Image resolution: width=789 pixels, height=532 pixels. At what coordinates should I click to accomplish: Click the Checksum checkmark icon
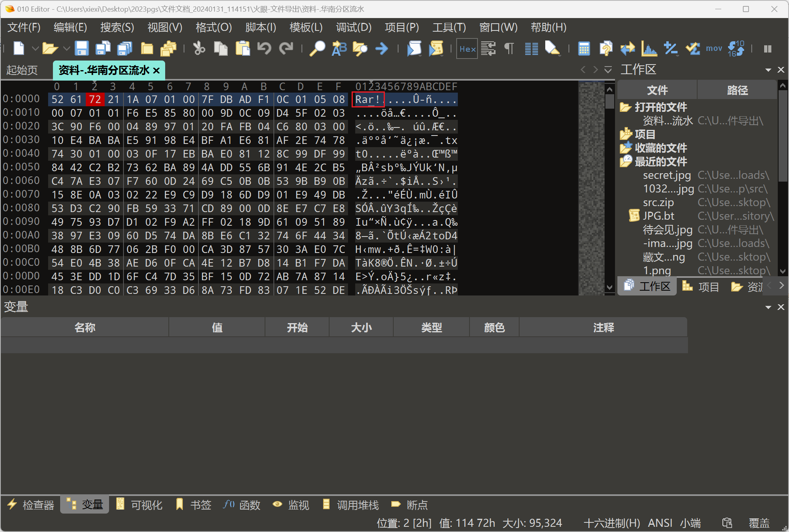(692, 49)
